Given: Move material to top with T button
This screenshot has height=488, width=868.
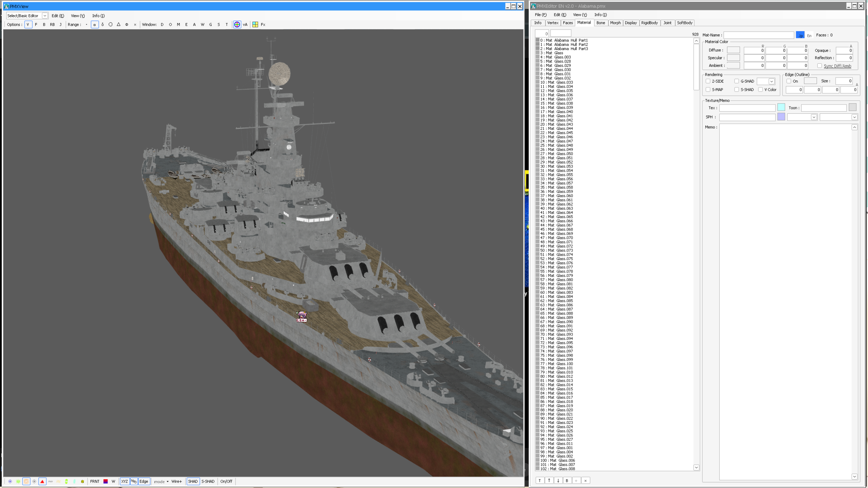Looking at the screenshot, I should point(540,480).
